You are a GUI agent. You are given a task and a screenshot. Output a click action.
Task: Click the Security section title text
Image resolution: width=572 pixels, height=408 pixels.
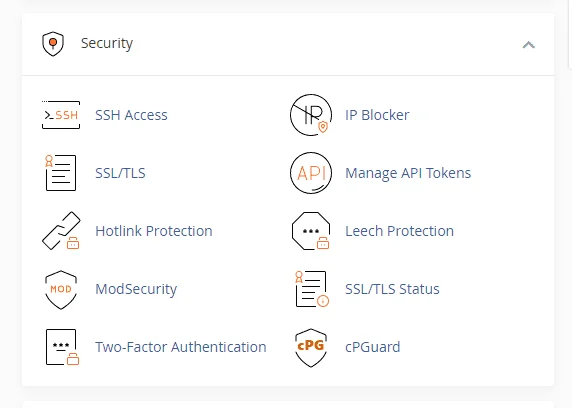tap(107, 43)
